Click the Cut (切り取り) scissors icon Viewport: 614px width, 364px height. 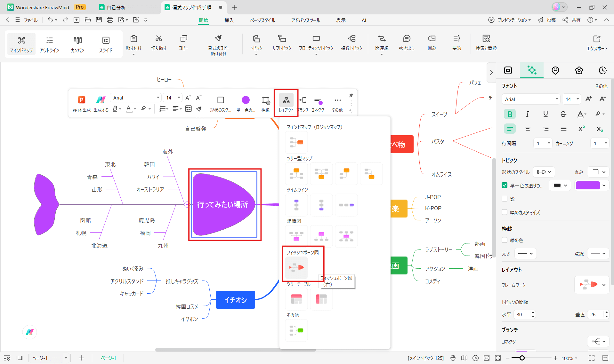tap(158, 38)
